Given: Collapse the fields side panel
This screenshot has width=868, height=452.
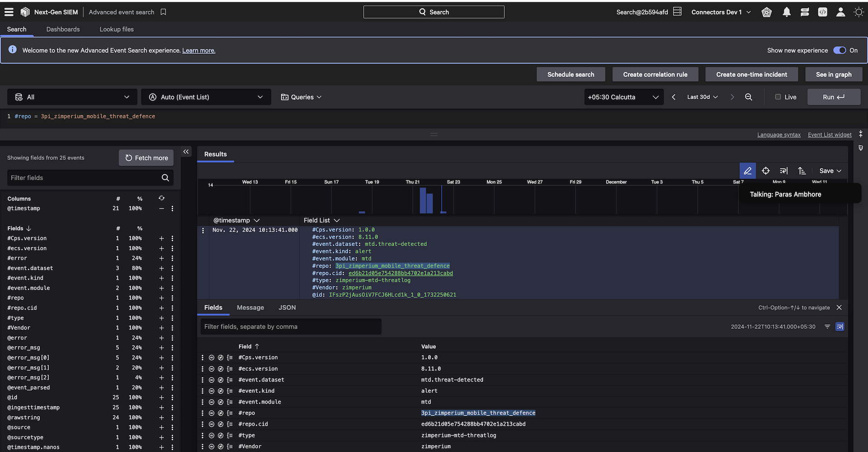Looking at the screenshot, I should (x=186, y=152).
